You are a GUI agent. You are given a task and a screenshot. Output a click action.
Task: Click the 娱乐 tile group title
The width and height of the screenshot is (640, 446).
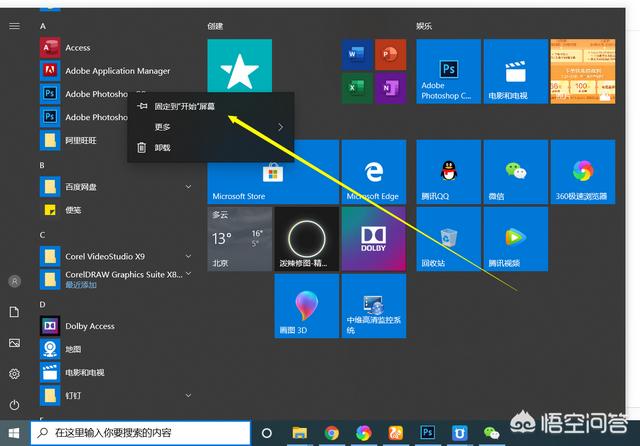(x=424, y=27)
